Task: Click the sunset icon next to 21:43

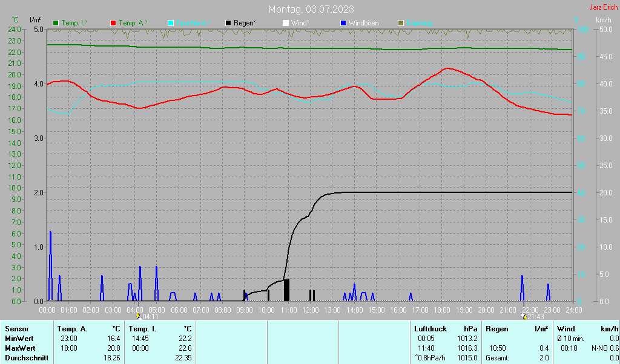Action: pos(524,316)
